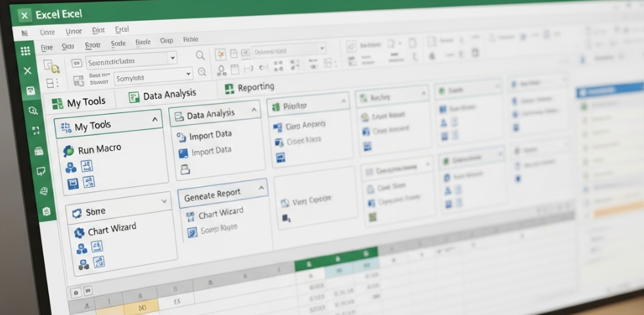Image resolution: width=644 pixels, height=315 pixels.
Task: Collapse the My Tools panel chevron
Action: point(155,119)
